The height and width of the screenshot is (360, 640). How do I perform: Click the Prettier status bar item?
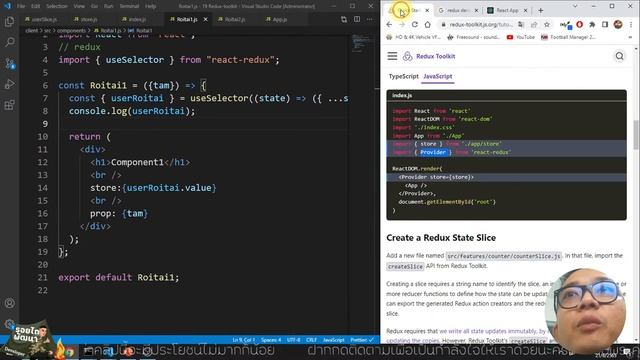point(362,340)
